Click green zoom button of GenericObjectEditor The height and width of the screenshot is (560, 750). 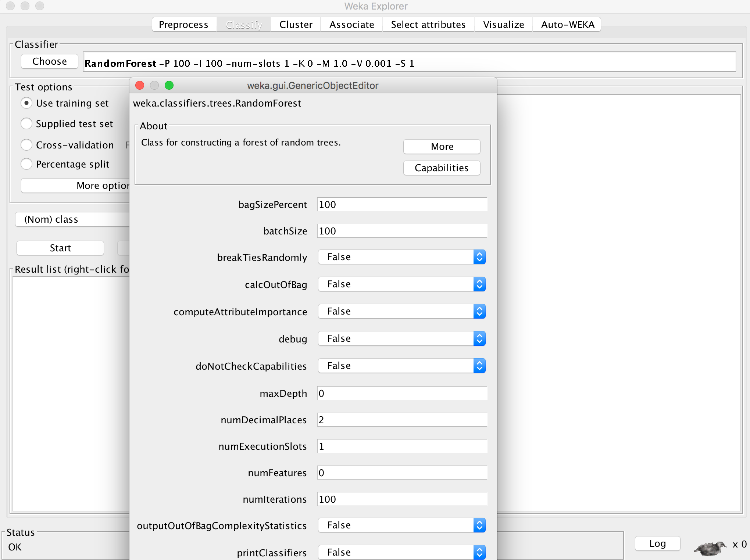169,86
